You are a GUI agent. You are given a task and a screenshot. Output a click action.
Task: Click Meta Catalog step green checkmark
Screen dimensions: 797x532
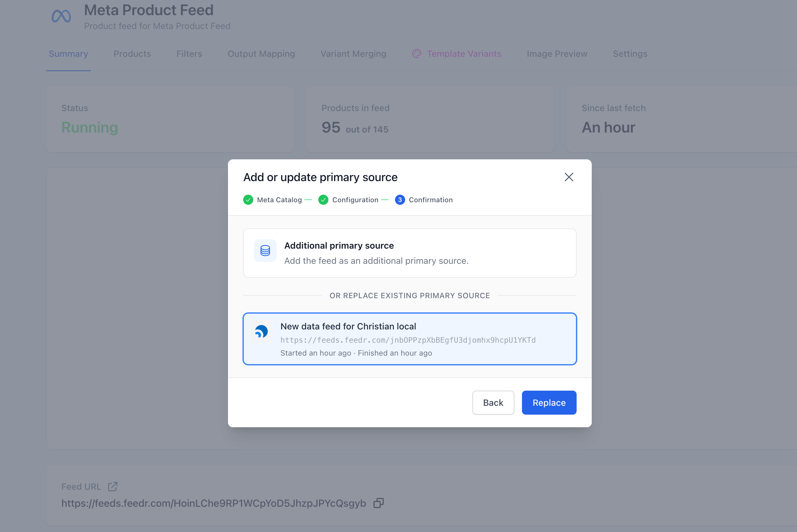(248, 200)
